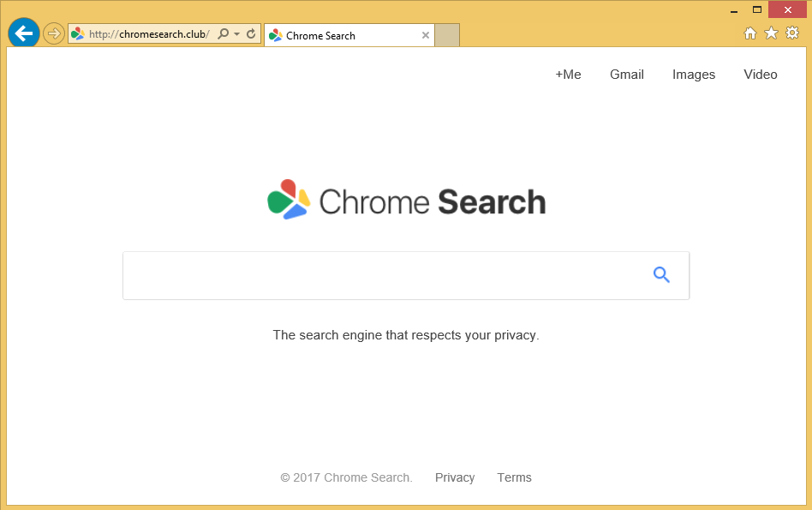812x510 pixels.
Task: Select the Chrome Search browser tab
Action: click(343, 35)
